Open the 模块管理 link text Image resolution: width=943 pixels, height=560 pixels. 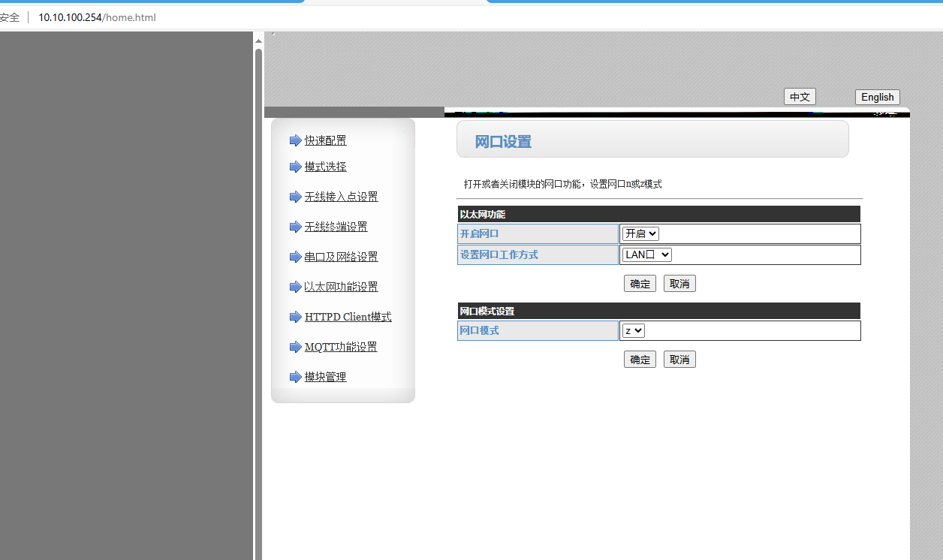coord(325,377)
